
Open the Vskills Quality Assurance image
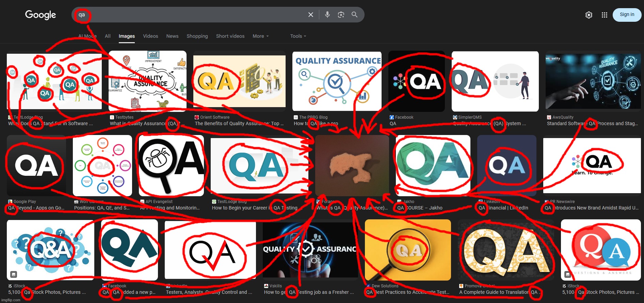pos(310,250)
